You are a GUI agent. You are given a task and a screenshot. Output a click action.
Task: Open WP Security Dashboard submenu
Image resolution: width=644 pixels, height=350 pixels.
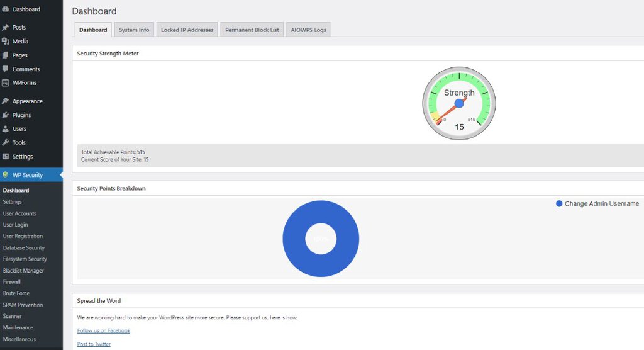[16, 191]
